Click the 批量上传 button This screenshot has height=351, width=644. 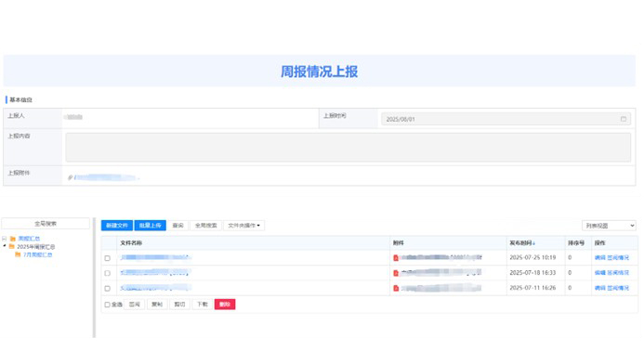click(x=151, y=226)
